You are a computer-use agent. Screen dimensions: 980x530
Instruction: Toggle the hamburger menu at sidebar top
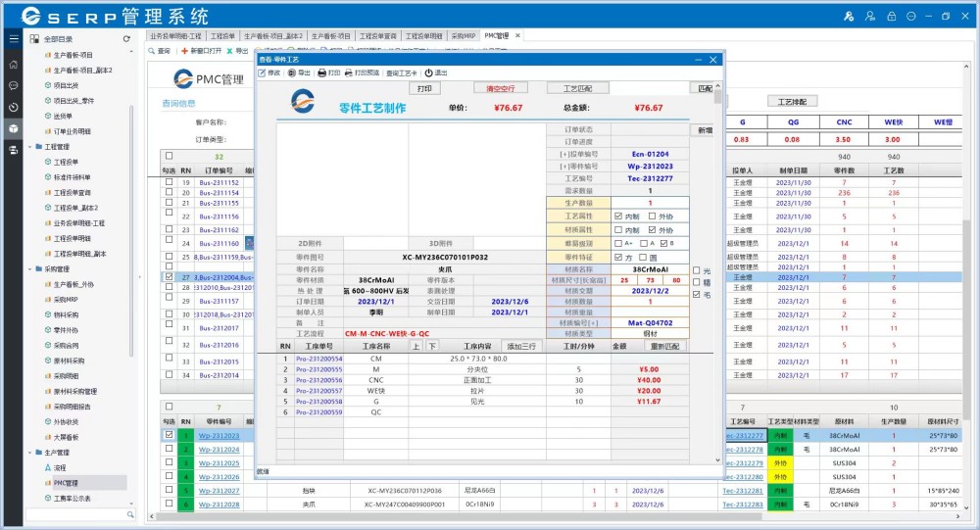click(x=14, y=38)
